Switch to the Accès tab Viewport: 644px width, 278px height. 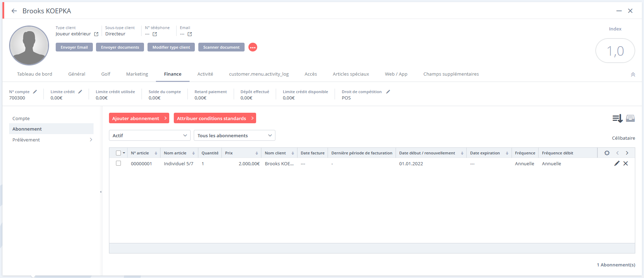[x=310, y=74]
